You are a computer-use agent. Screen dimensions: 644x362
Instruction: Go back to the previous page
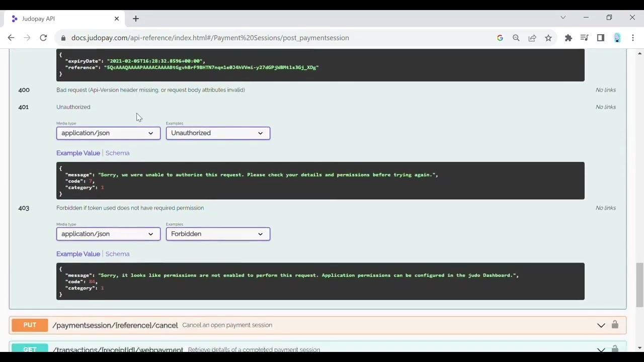point(11,38)
